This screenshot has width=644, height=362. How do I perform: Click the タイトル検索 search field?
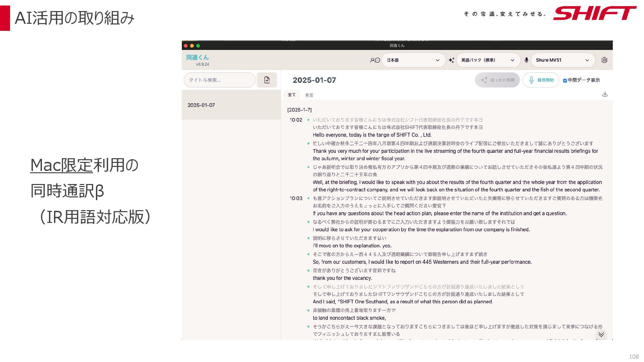pos(220,80)
